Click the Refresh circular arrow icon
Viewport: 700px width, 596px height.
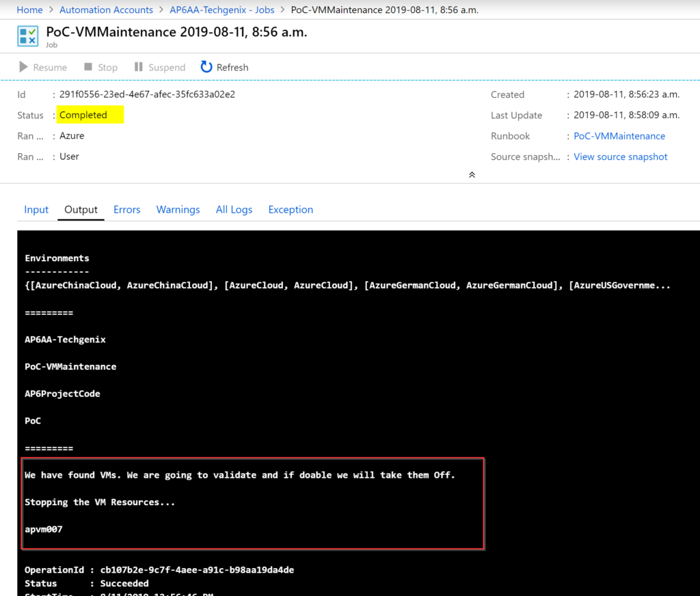(x=206, y=67)
